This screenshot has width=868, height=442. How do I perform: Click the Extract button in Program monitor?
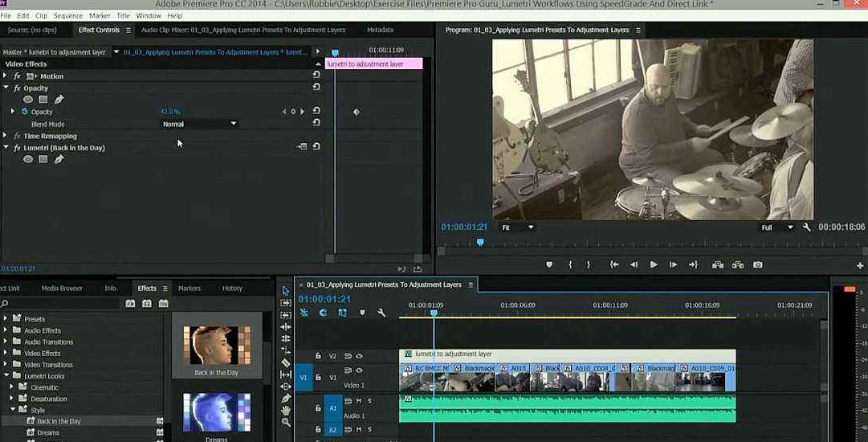[738, 264]
